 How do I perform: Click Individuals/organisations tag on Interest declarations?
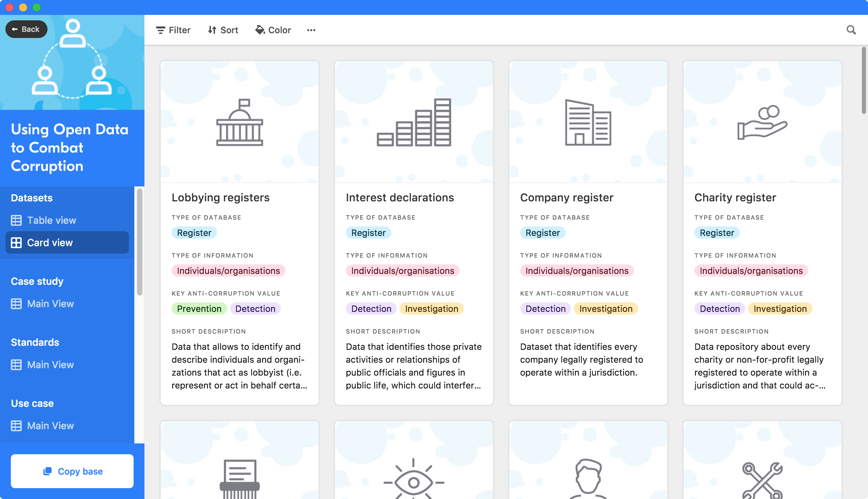[x=402, y=271]
